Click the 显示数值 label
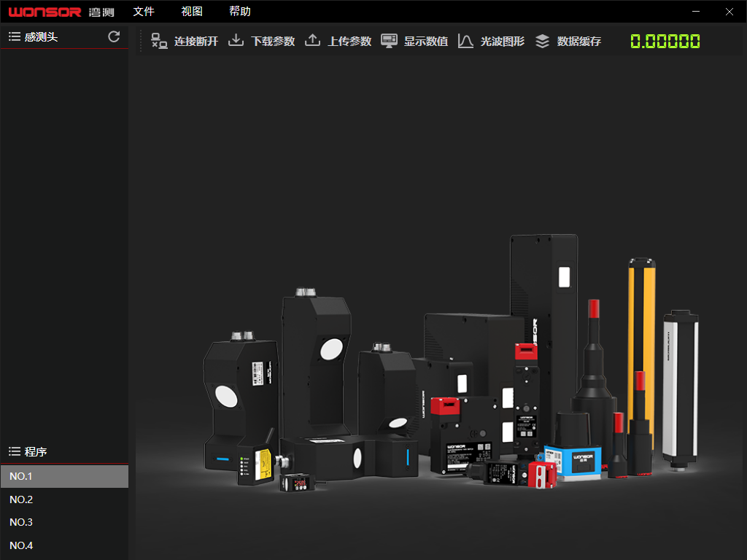This screenshot has height=560, width=747. (x=426, y=42)
